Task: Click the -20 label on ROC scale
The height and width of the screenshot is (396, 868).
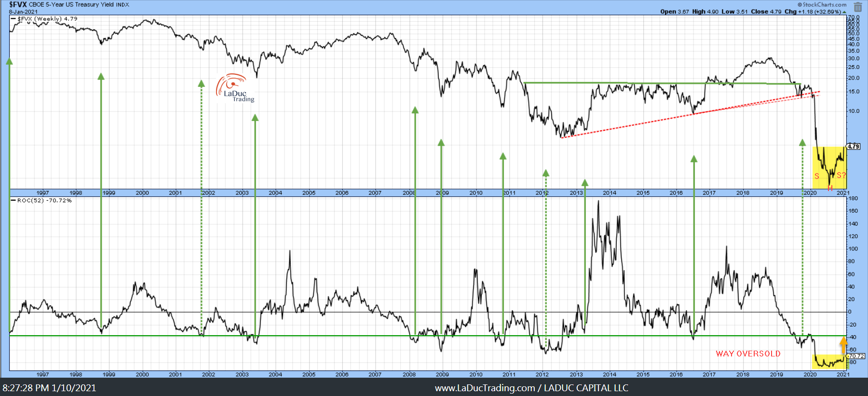Action: (x=853, y=325)
